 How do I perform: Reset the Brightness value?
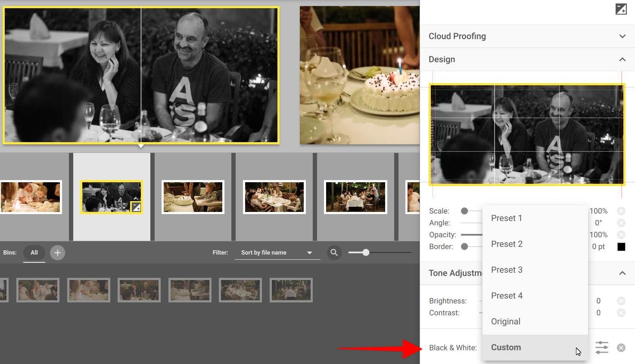pos(621,301)
